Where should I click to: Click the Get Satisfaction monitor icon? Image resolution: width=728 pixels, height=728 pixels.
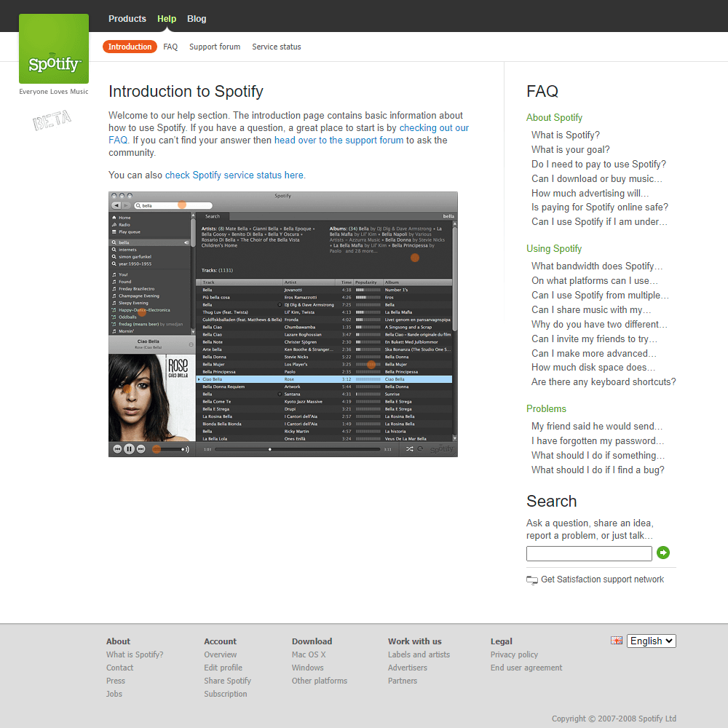point(532,580)
